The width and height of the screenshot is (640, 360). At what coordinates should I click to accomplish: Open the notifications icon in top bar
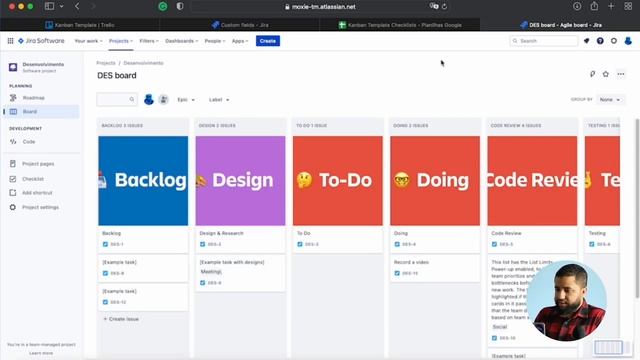pos(587,41)
